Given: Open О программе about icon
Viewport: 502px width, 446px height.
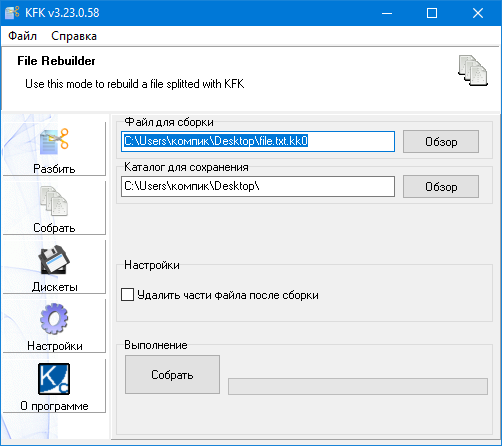Looking at the screenshot, I should pyautogui.click(x=54, y=379).
